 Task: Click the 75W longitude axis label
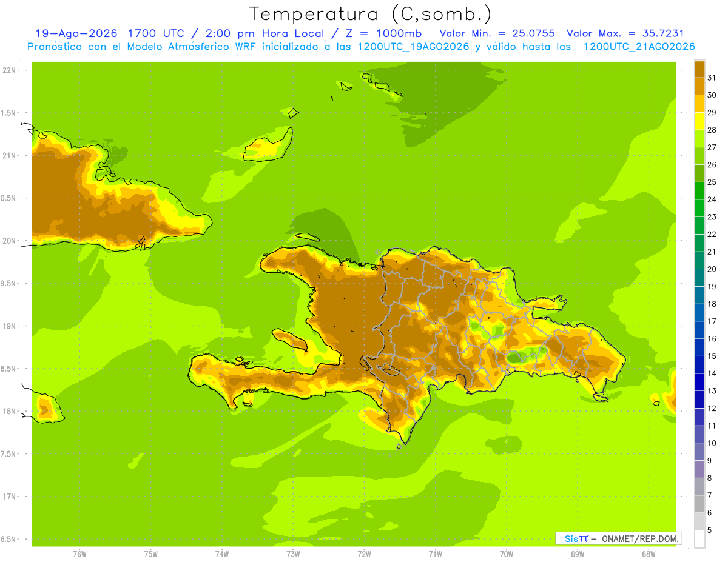tap(151, 554)
